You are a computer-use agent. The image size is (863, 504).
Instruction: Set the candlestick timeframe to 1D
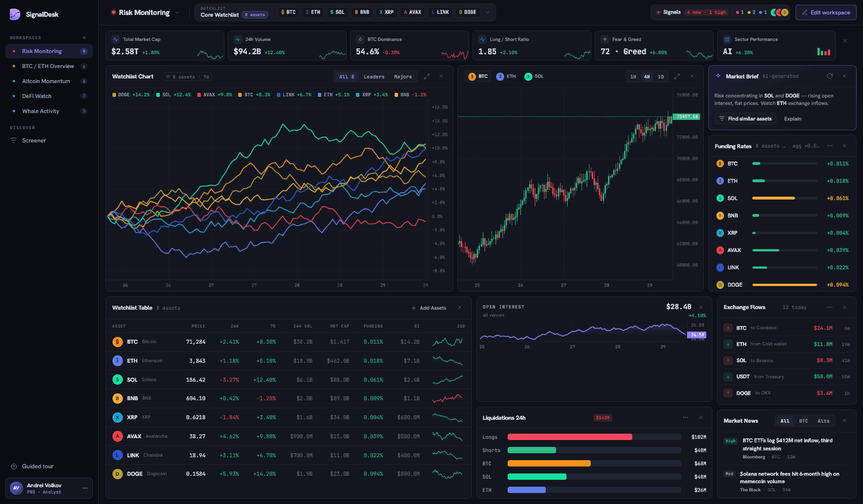pyautogui.click(x=661, y=77)
